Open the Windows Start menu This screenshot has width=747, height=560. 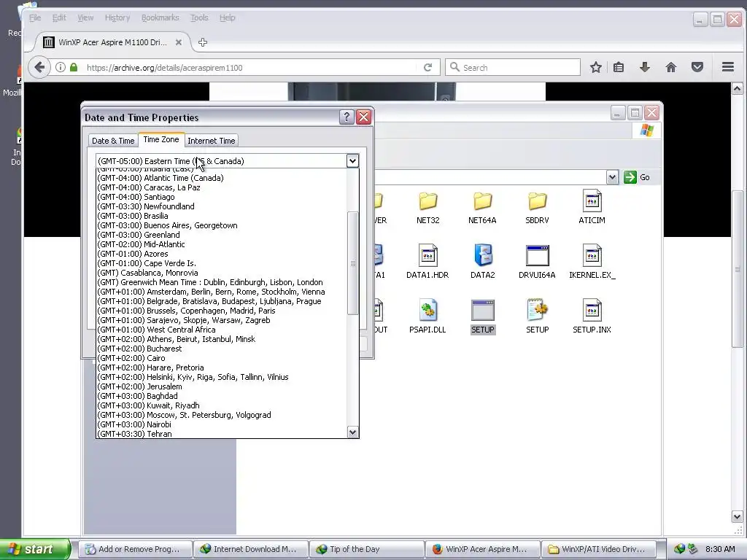tap(35, 549)
